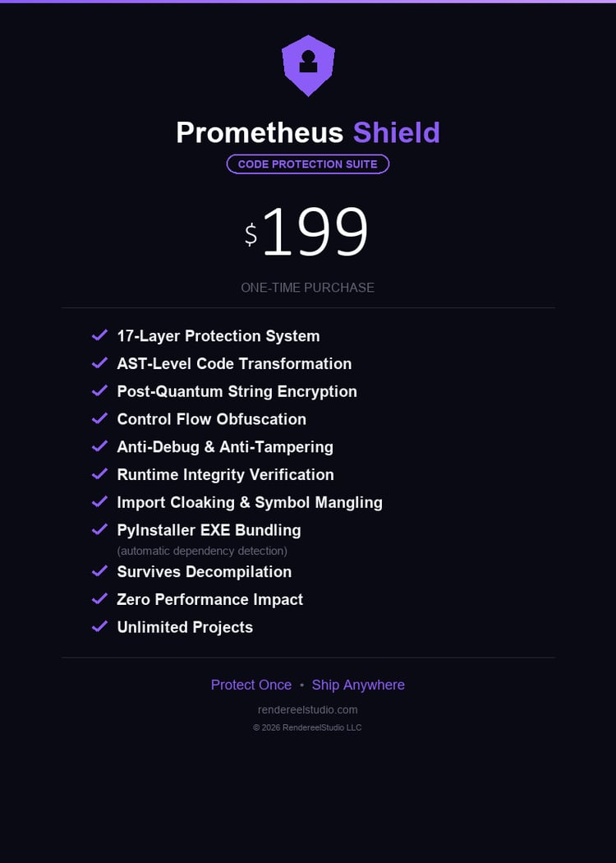Screen dimensions: 616x863
Task: Click the checkmark next to Runtime Integrity Verification
Action: click(x=100, y=474)
